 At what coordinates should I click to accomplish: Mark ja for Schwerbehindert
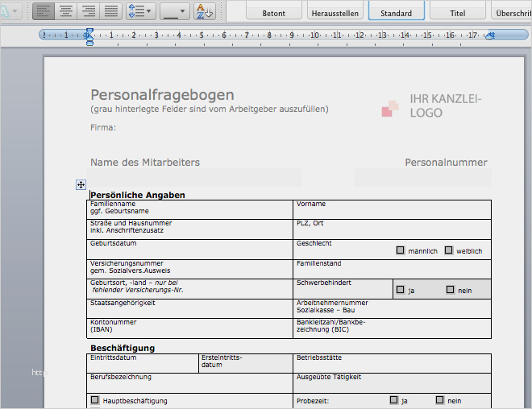[x=401, y=290]
